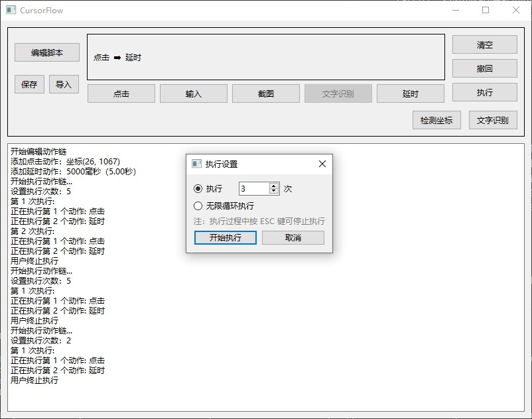This screenshot has width=532, height=419.
Task: Click log line 开始编辑动作链
Action: 38,152
